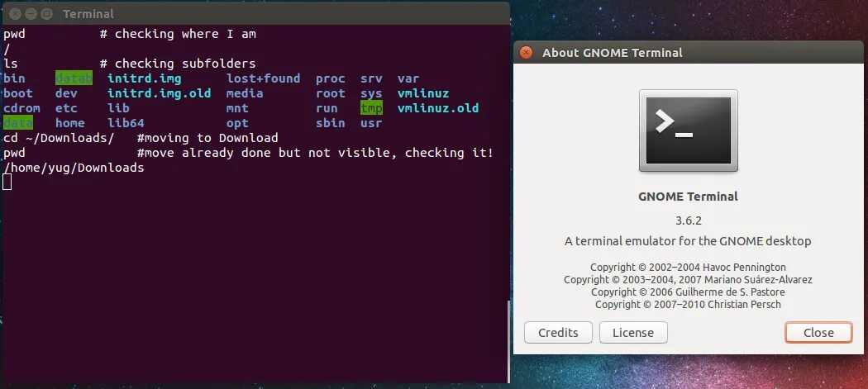Image resolution: width=868 pixels, height=389 pixels.
Task: Click the Terminal window title text
Action: [88, 14]
